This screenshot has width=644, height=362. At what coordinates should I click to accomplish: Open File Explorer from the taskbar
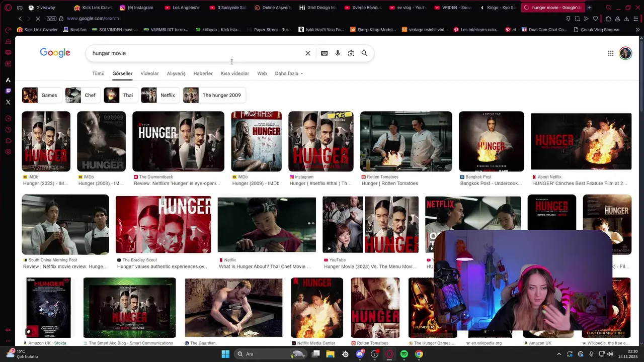coord(330,354)
